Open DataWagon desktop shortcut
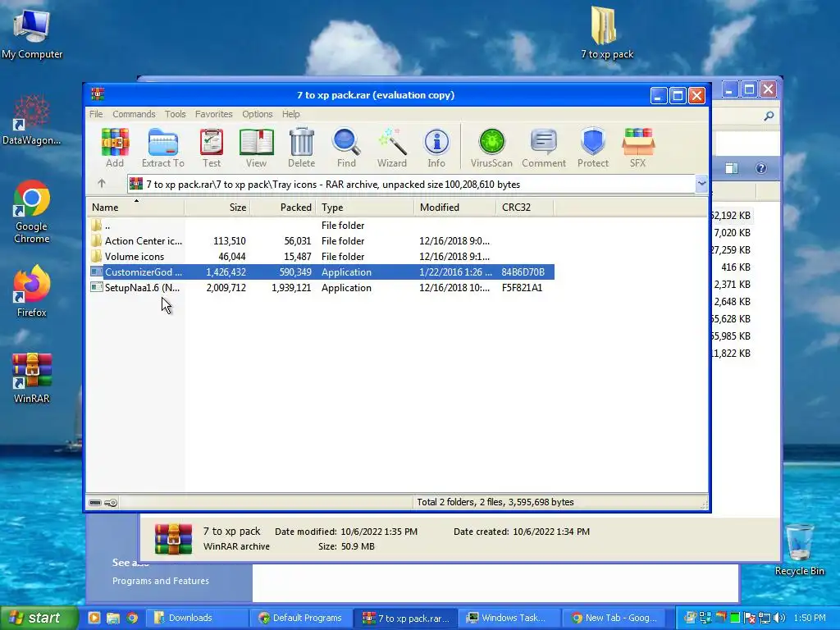The height and width of the screenshot is (630, 840). pos(32,120)
